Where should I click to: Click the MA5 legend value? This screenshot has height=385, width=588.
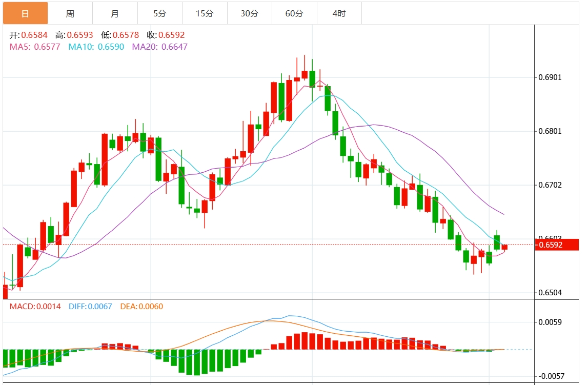pos(35,47)
